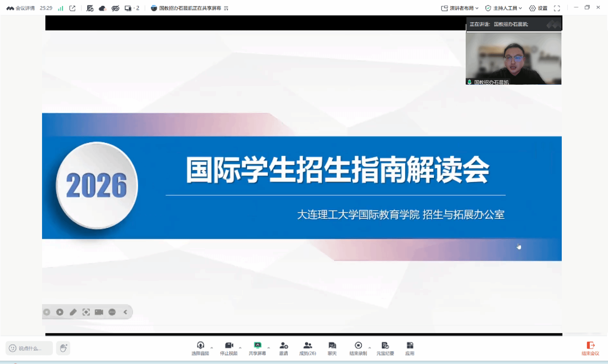
Task: Click the red 结束会议 end meeting button
Action: (591, 349)
